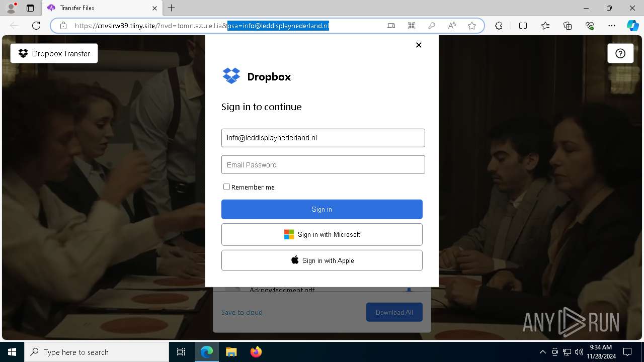Image resolution: width=644 pixels, height=362 pixels.
Task: Open a new browser tab
Action: pos(172,8)
